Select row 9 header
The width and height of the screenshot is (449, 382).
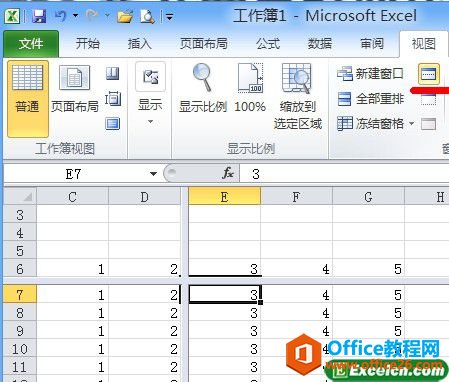(x=20, y=331)
